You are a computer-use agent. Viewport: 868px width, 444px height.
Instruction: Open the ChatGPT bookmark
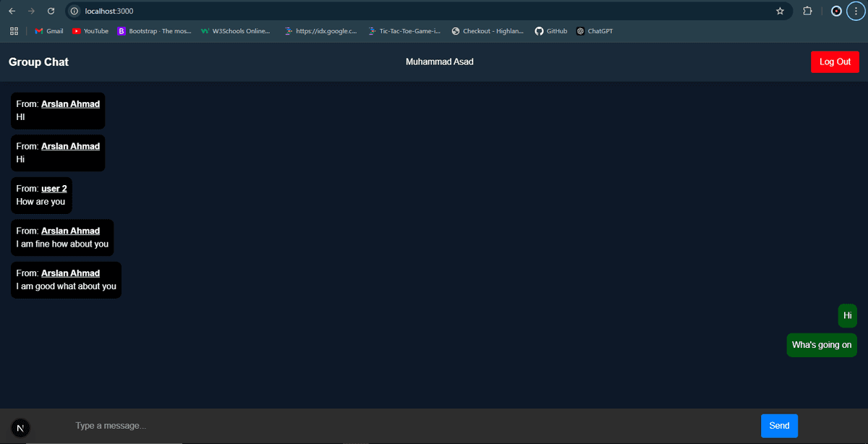594,30
